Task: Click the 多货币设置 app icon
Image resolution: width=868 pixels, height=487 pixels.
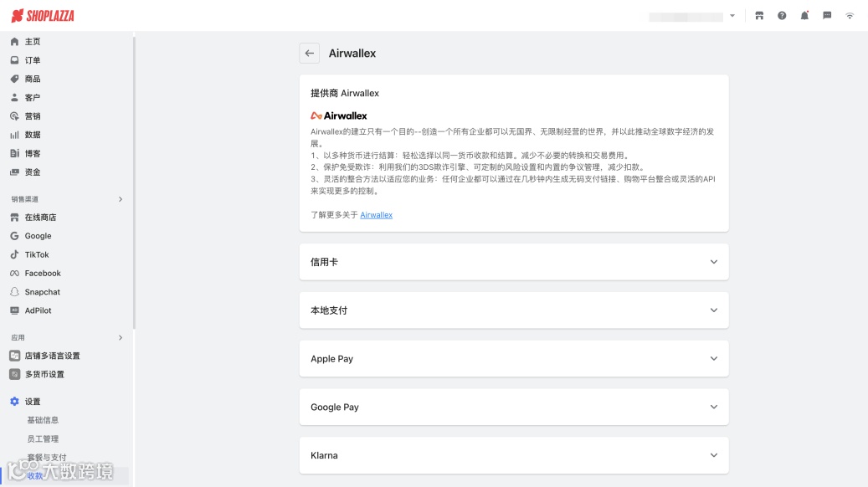Action: click(x=14, y=374)
